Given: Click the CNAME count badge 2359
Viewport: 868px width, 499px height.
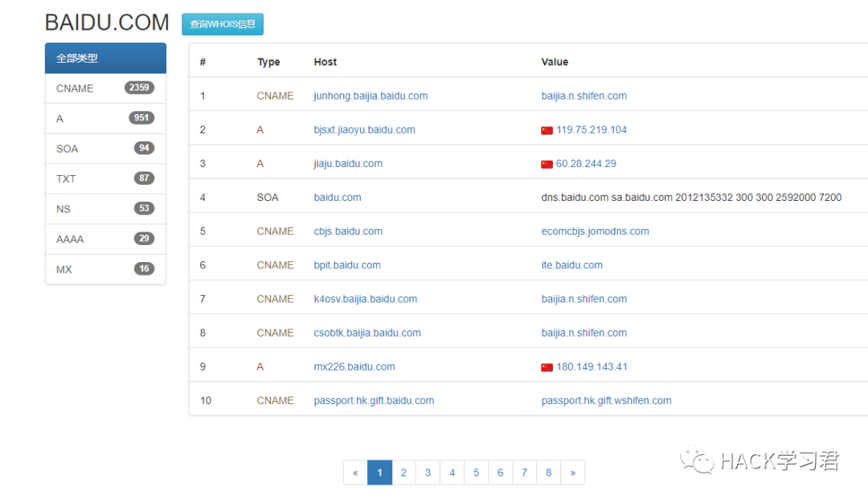Looking at the screenshot, I should pyautogui.click(x=140, y=88).
